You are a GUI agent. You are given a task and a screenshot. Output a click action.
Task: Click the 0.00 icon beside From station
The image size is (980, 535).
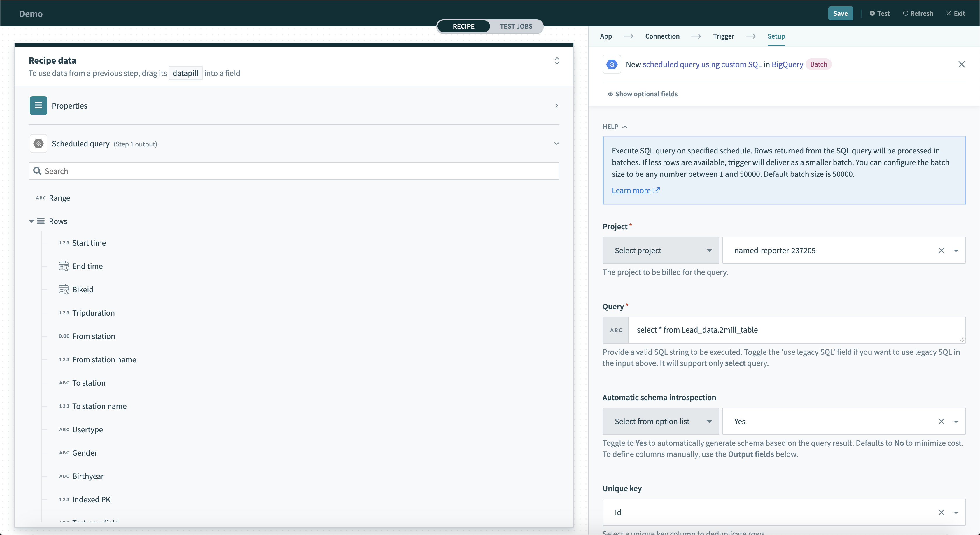pos(64,336)
